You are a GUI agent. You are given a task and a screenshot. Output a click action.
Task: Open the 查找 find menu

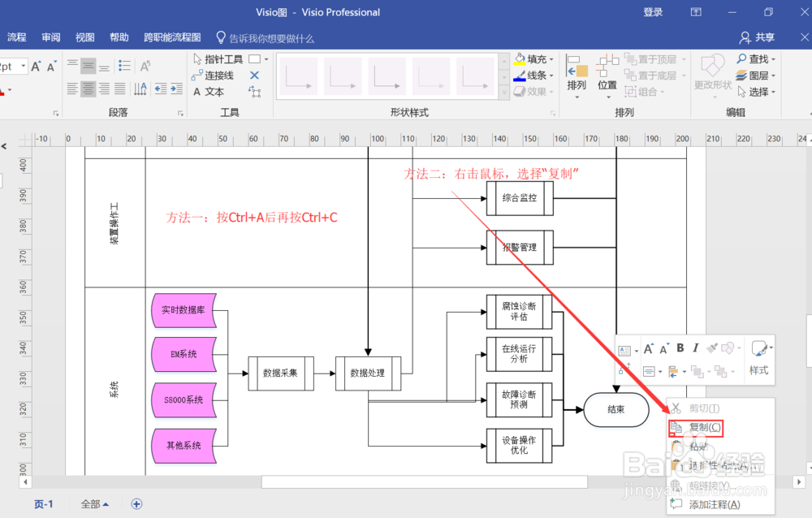pyautogui.click(x=756, y=59)
